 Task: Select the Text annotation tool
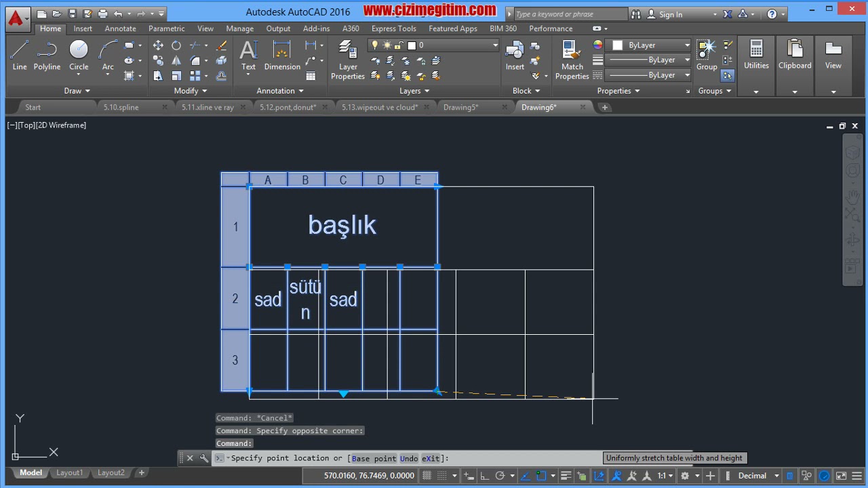point(248,55)
